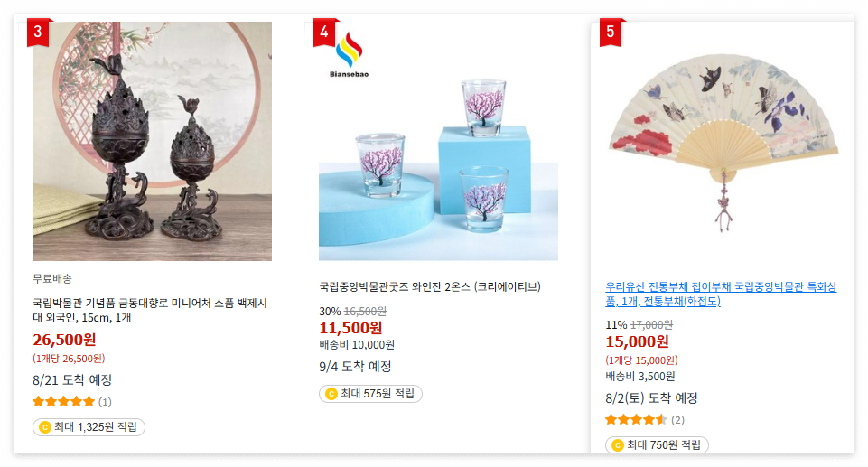Image resolution: width=868 pixels, height=467 pixels.
Task: Click the star rating under the folding fan
Action: point(636,419)
